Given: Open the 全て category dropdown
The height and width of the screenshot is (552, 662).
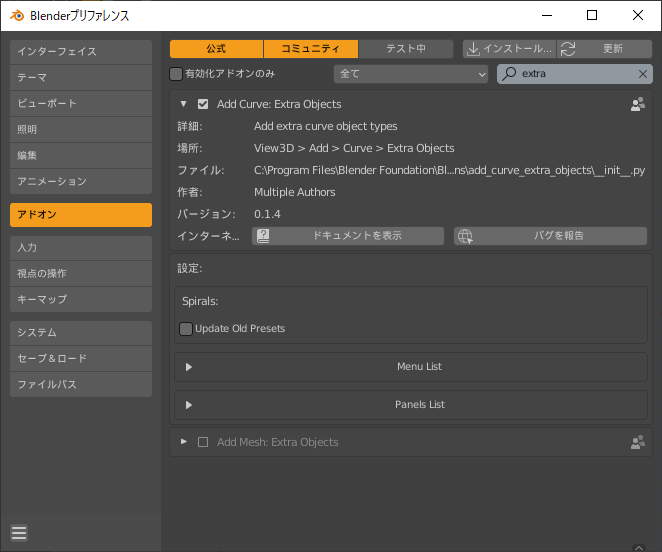Looking at the screenshot, I should pyautogui.click(x=411, y=74).
